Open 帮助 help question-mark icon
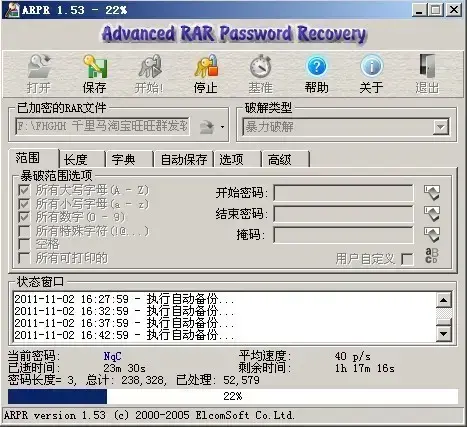The image size is (467, 427). 316,66
